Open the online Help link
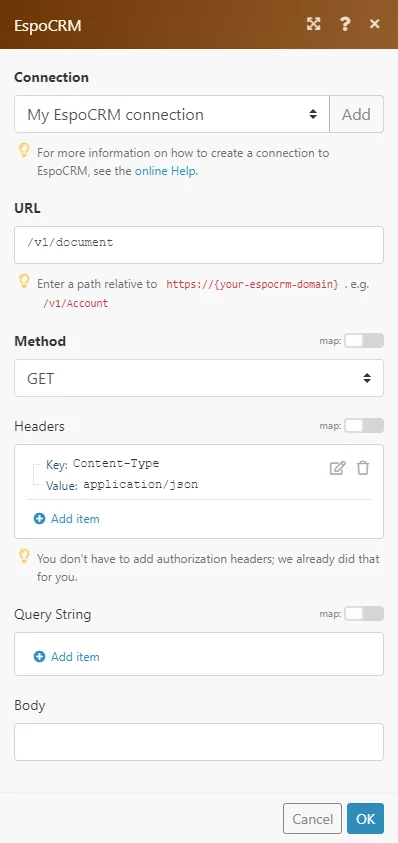The image size is (398, 843). [166, 172]
